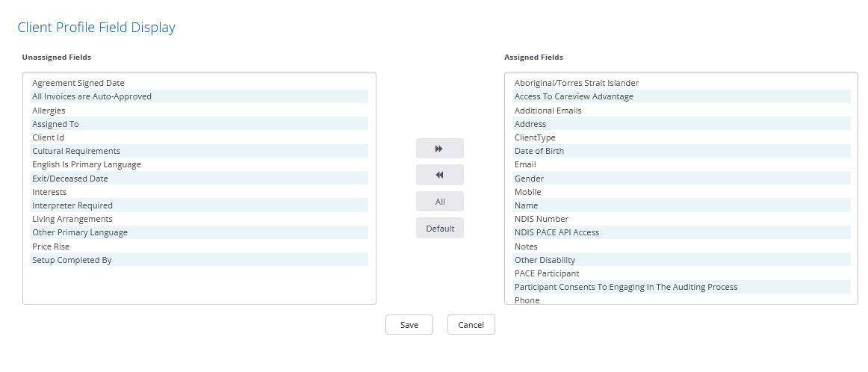Select Cultural Requirements in unassigned fields
This screenshot has height=372, width=868.
(x=199, y=151)
